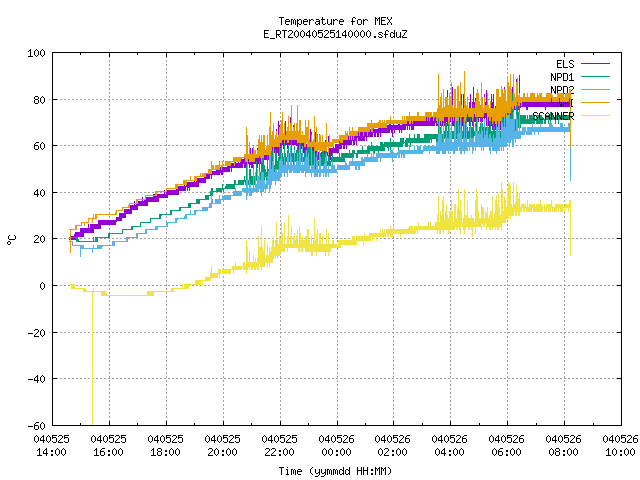Click the x-axis tick 040526 08:00
The image size is (640, 480).
564,446
